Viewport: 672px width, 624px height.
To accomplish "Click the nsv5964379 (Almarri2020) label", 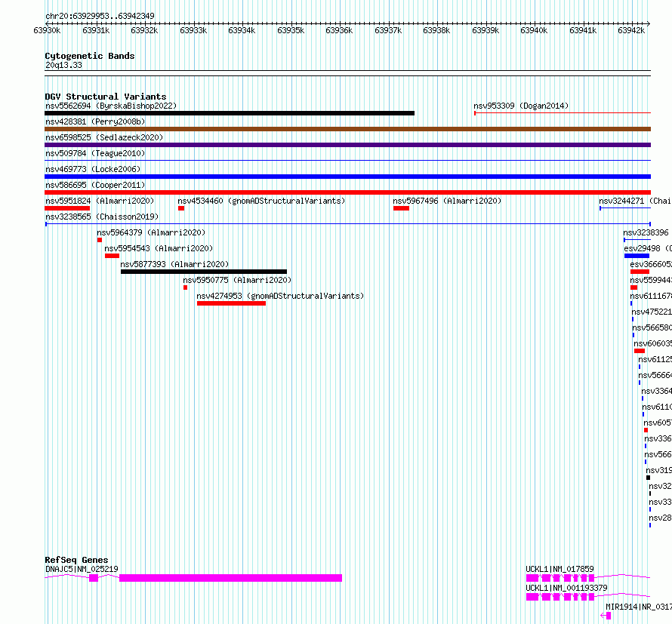I will (151, 232).
